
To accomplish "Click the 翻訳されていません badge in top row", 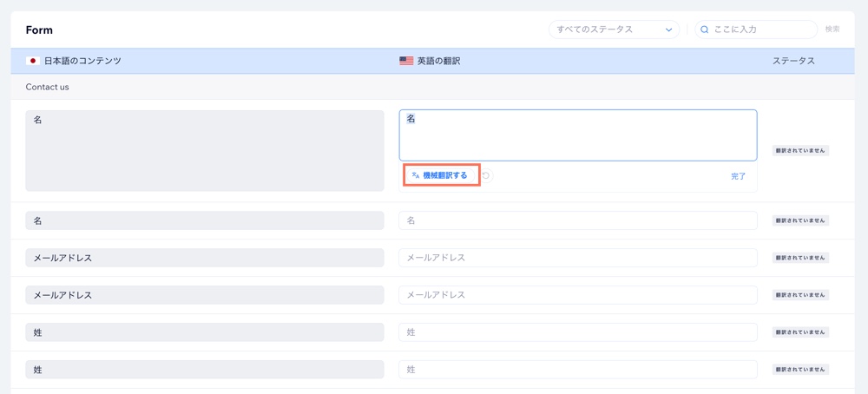I will [x=800, y=151].
